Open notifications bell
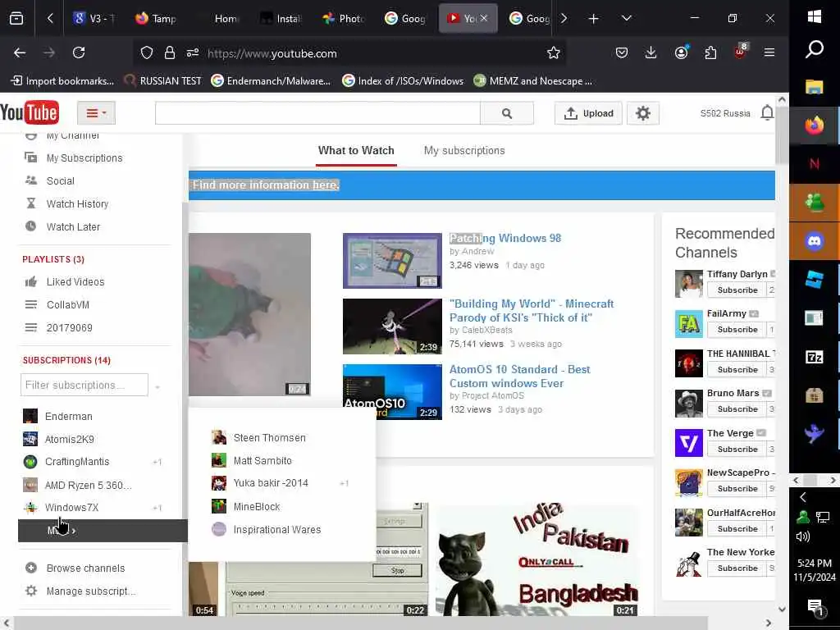 coord(767,113)
